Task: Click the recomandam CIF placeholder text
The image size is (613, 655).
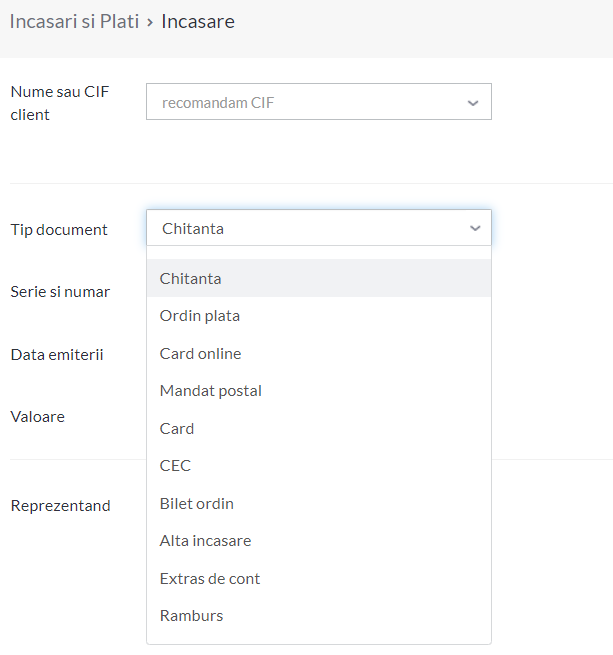Action: [x=218, y=103]
